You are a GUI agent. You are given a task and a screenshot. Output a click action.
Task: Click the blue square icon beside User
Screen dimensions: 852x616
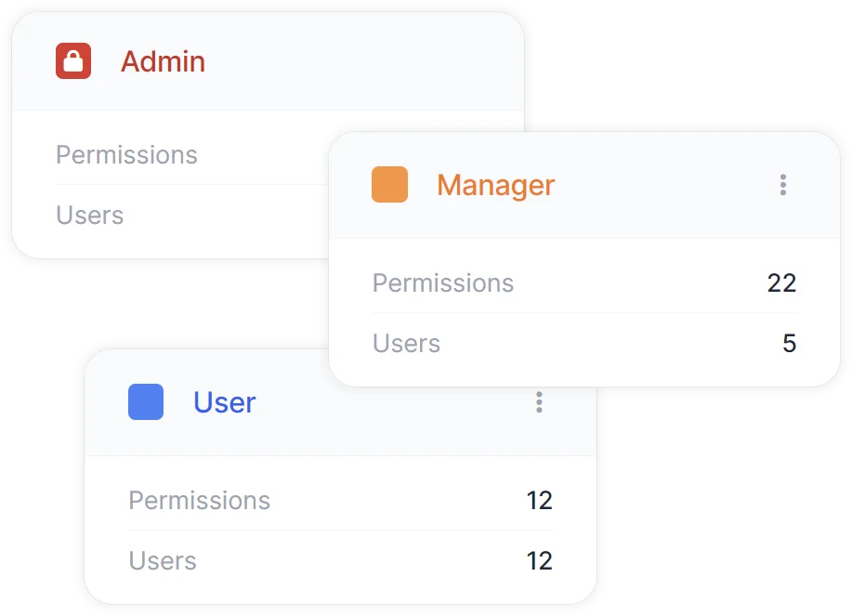145,402
